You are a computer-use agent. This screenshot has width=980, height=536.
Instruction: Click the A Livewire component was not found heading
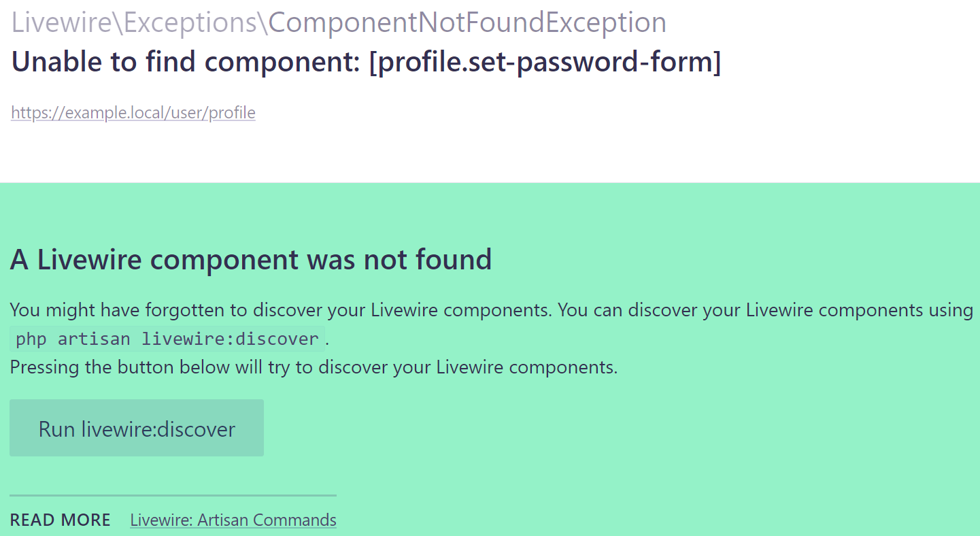(x=250, y=259)
